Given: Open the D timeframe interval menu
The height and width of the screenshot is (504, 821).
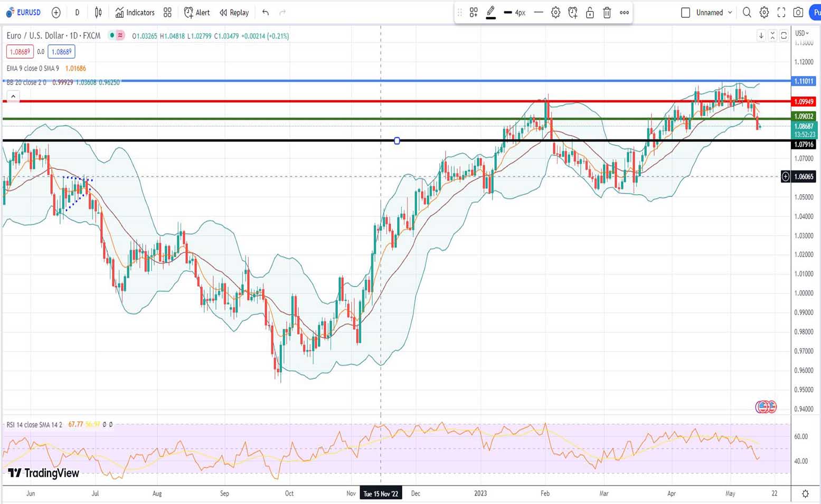Looking at the screenshot, I should [x=77, y=12].
